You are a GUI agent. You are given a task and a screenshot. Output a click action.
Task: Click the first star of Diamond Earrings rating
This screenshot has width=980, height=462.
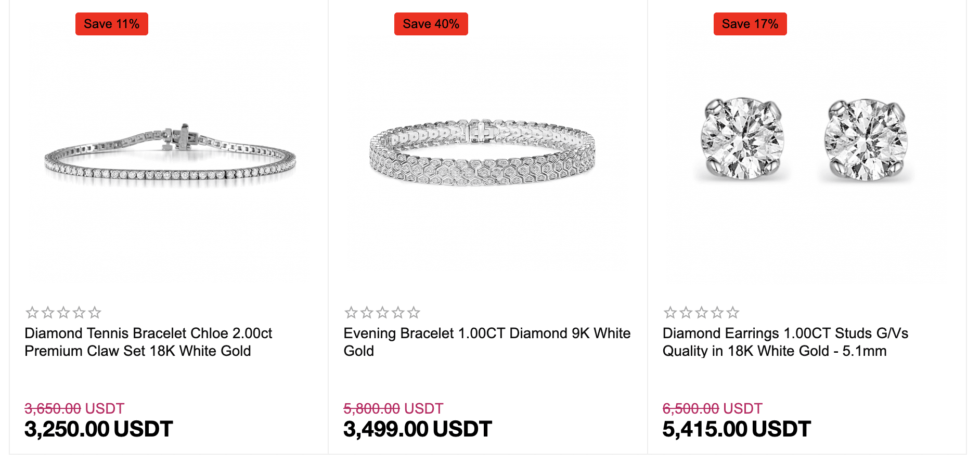click(670, 313)
